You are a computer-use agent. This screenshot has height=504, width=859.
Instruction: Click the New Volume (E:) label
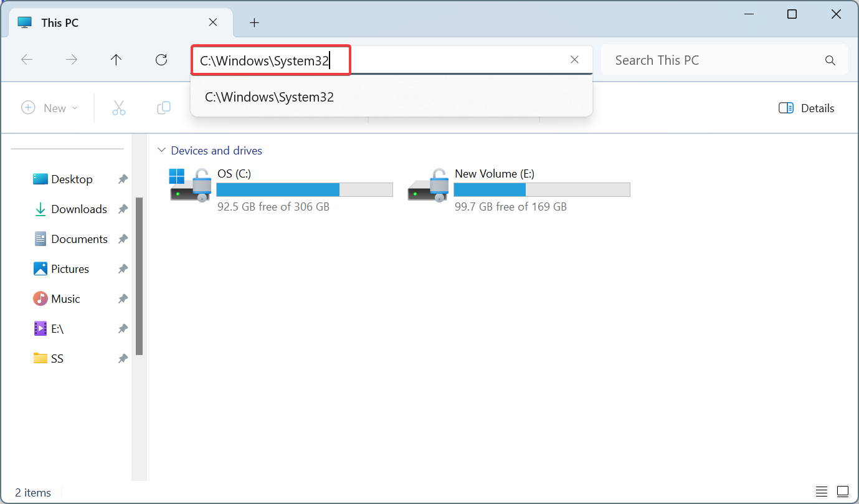(x=495, y=174)
